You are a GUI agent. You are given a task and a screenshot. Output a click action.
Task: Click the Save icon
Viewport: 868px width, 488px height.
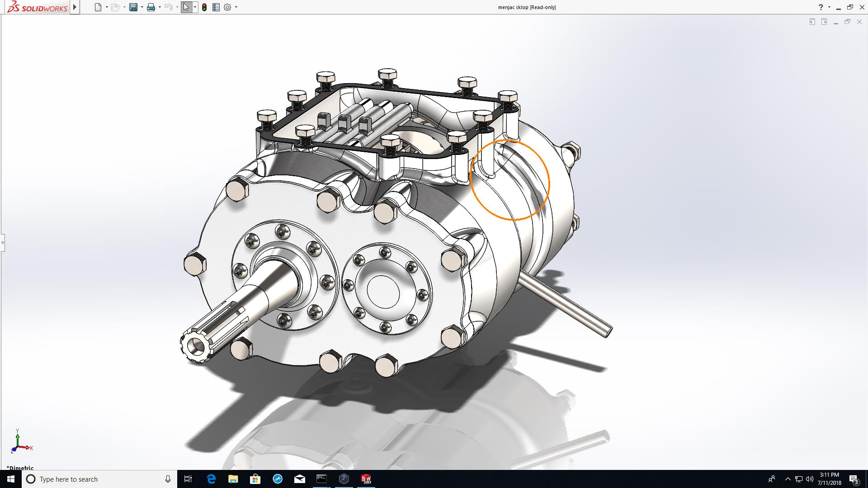133,7
